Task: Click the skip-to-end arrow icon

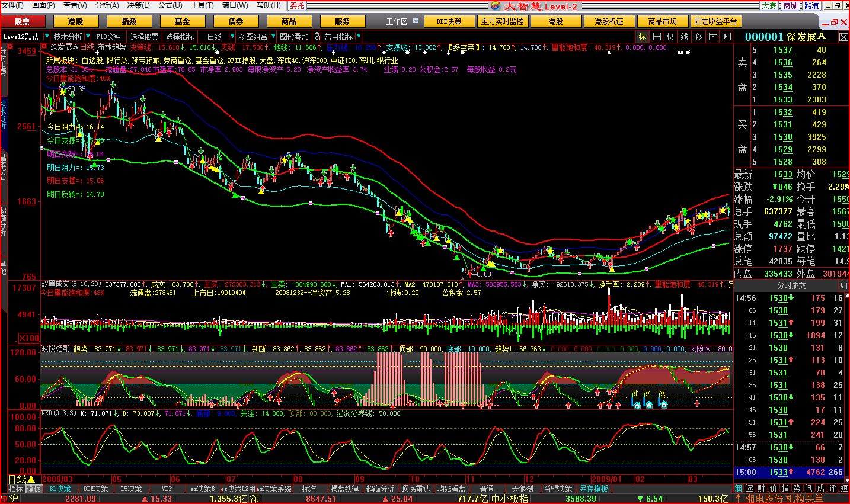Action: point(727,37)
